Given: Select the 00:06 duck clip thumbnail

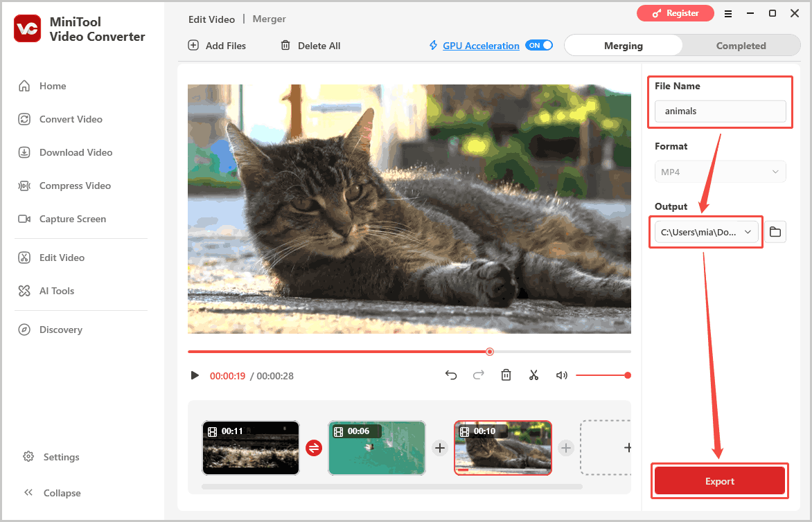Looking at the screenshot, I should (x=376, y=447).
